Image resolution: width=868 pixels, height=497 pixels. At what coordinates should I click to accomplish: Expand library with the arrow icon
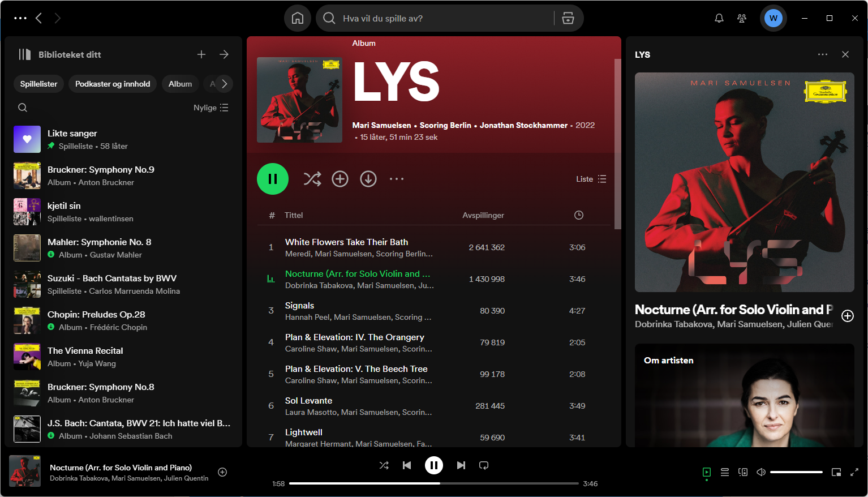[224, 54]
